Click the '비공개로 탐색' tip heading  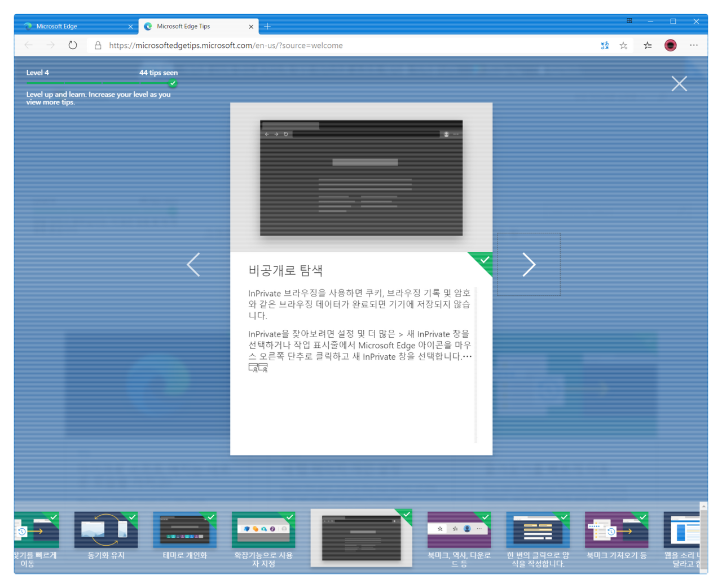point(285,271)
